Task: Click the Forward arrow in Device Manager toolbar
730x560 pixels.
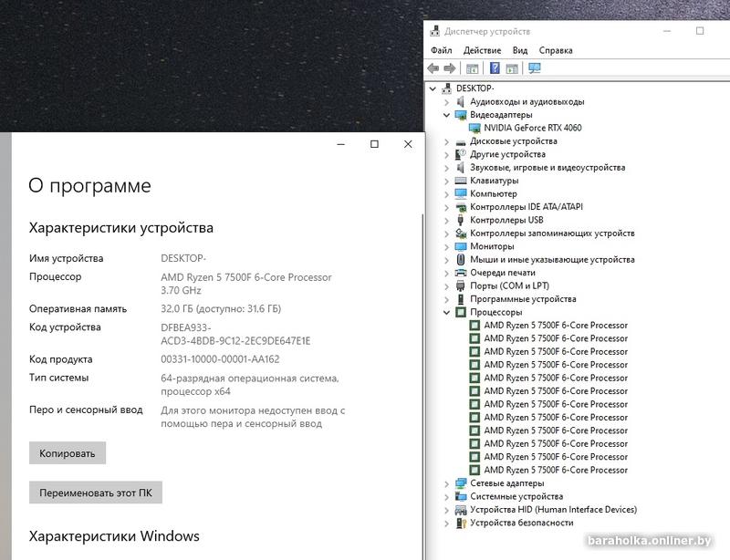Action: (449, 68)
